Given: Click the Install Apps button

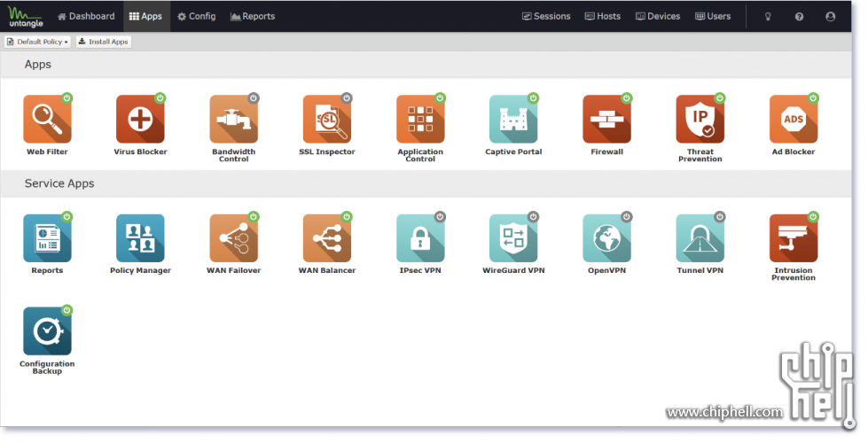Looking at the screenshot, I should click(104, 42).
